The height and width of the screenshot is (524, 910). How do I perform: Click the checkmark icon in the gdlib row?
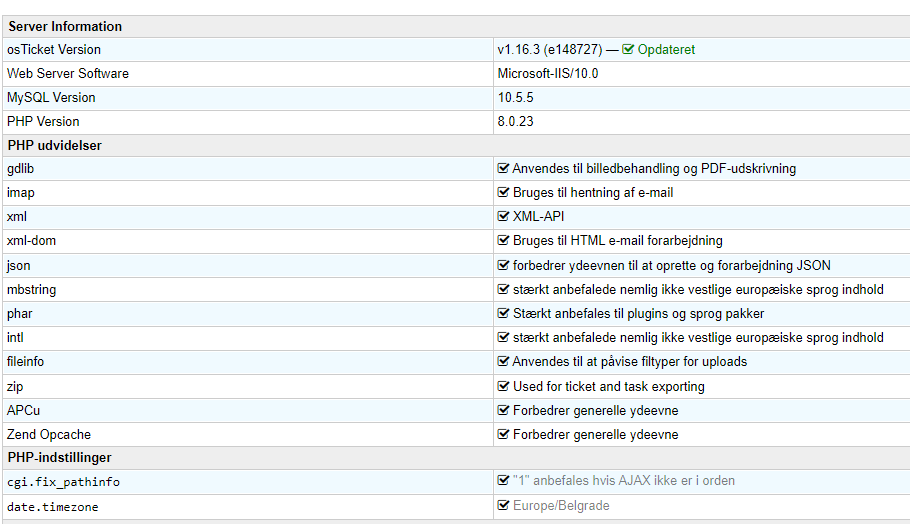pos(504,169)
